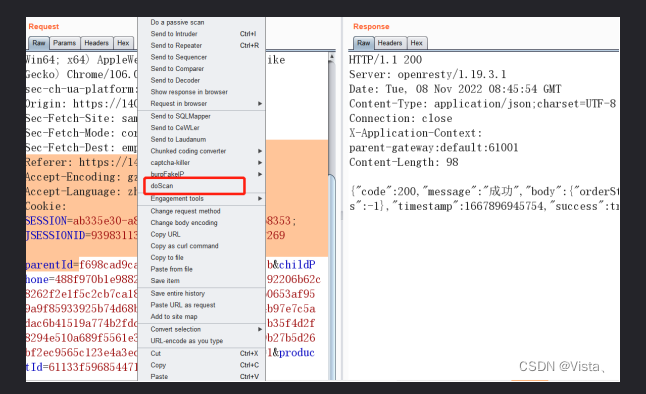Choose Paste from context menu

pyautogui.click(x=201, y=376)
